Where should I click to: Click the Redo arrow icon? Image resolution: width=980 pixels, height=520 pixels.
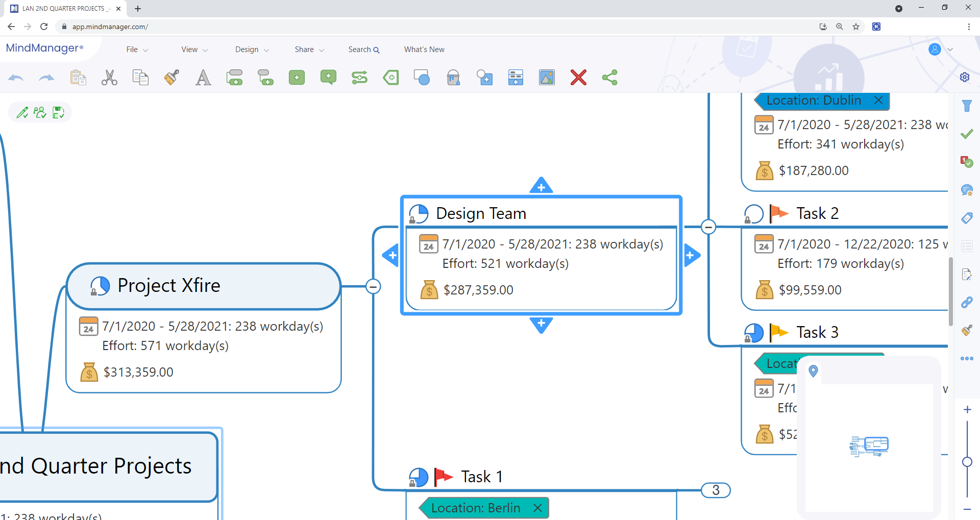coord(46,78)
